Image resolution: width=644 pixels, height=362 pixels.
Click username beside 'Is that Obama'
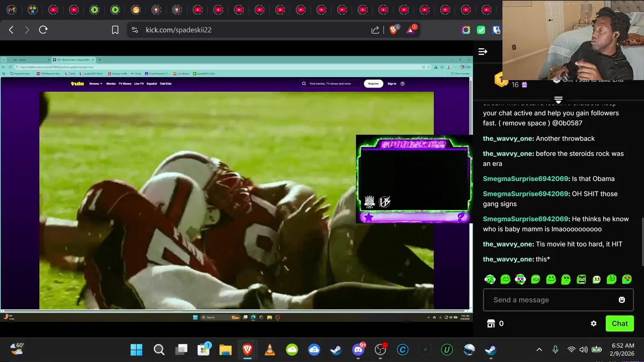526,178
